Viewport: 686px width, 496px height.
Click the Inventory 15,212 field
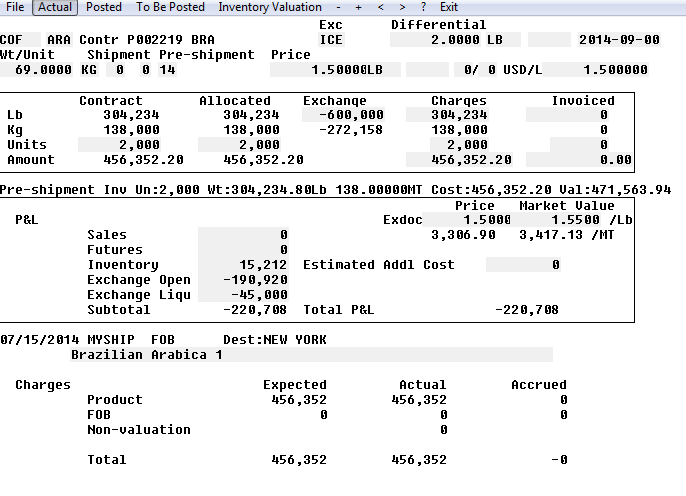243,265
